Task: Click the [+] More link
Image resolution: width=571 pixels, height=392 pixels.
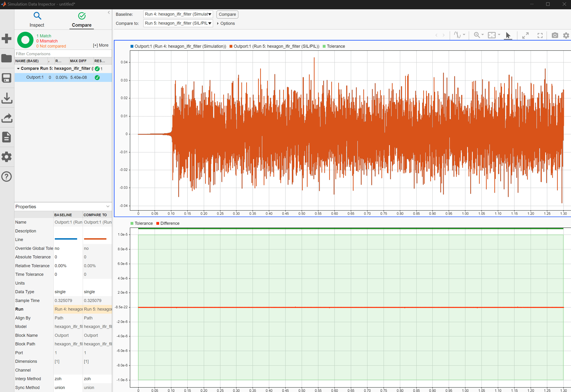Action: tap(101, 45)
